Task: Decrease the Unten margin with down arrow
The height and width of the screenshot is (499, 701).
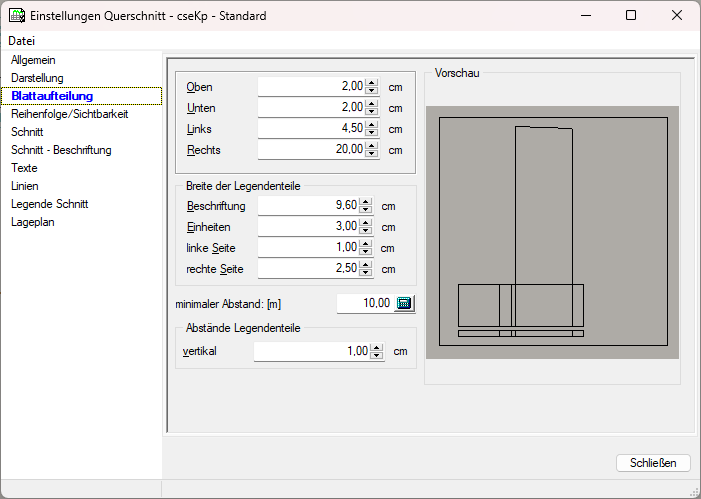Action: (372, 112)
